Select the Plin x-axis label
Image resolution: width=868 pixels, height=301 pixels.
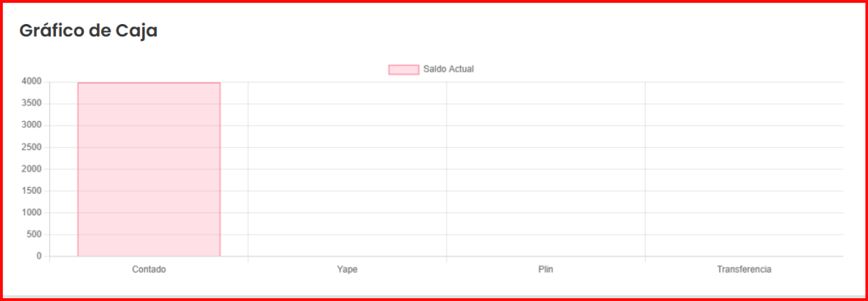coord(546,270)
